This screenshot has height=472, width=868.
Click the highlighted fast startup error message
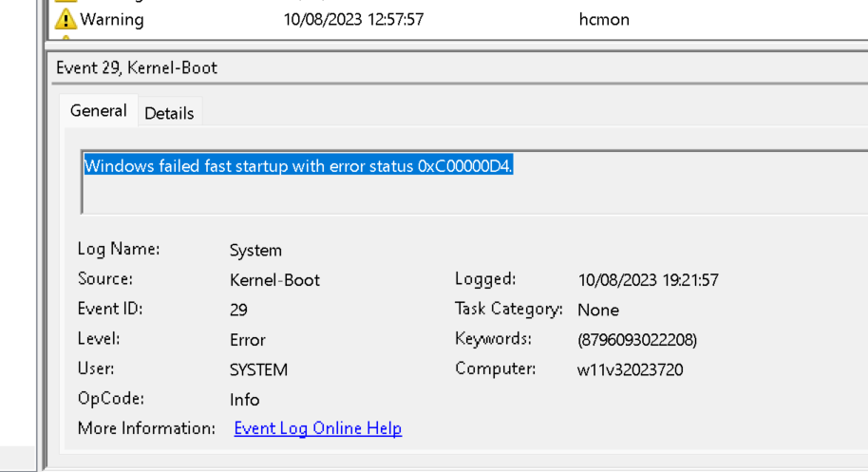(x=298, y=165)
